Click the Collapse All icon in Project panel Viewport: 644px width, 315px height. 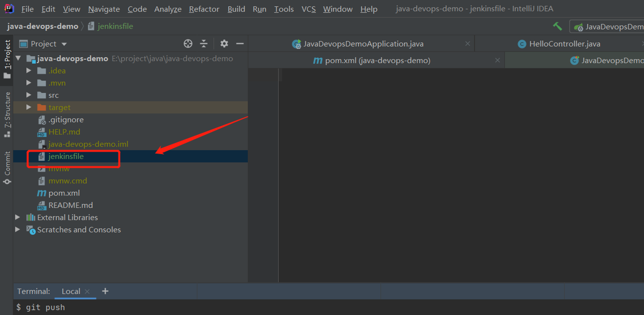tap(204, 43)
